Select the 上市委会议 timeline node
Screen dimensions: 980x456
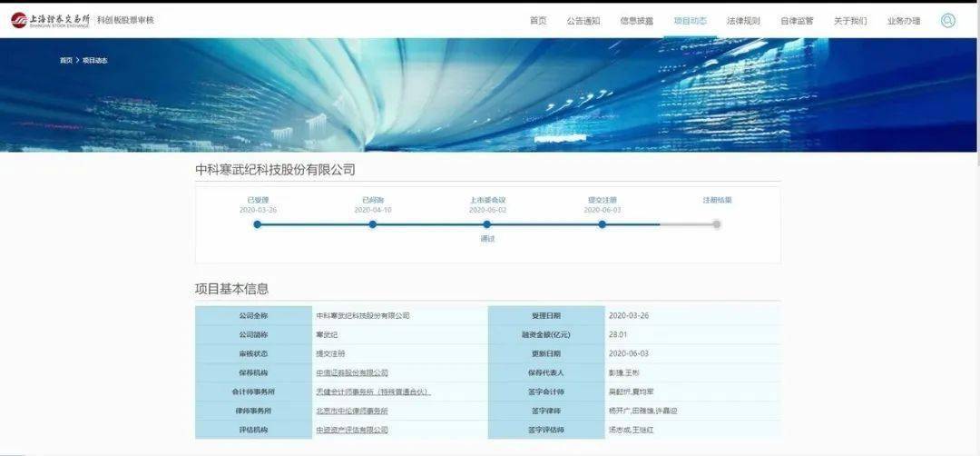[x=487, y=224]
